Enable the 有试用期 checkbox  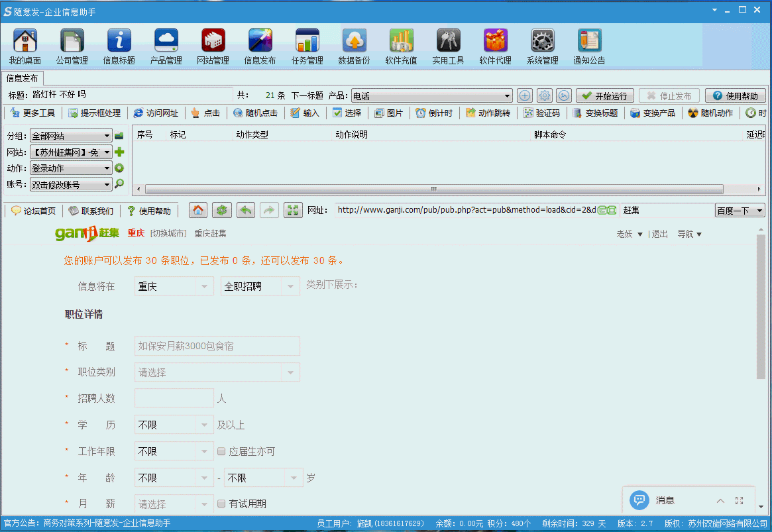[221, 504]
